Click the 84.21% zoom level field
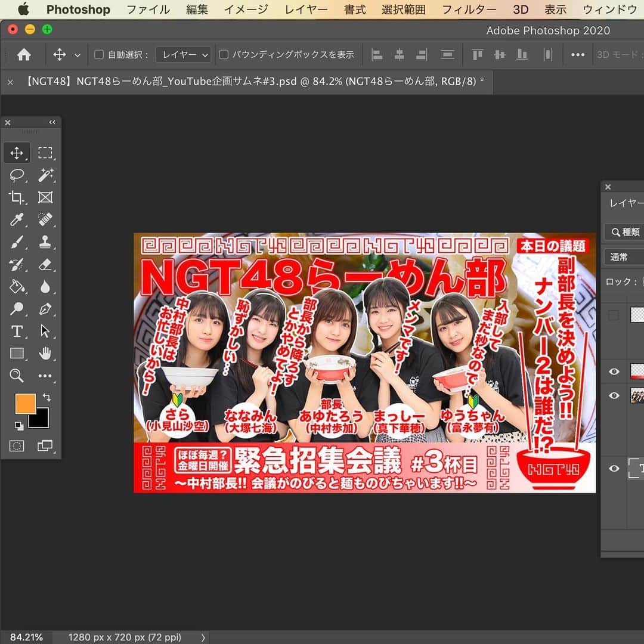644x644 pixels. tap(26, 637)
